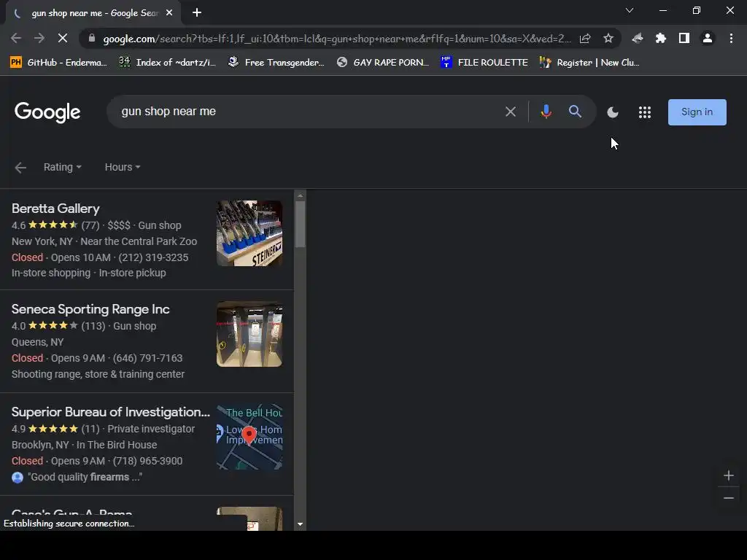
Task: Open the Google apps grid
Action: pyautogui.click(x=645, y=112)
